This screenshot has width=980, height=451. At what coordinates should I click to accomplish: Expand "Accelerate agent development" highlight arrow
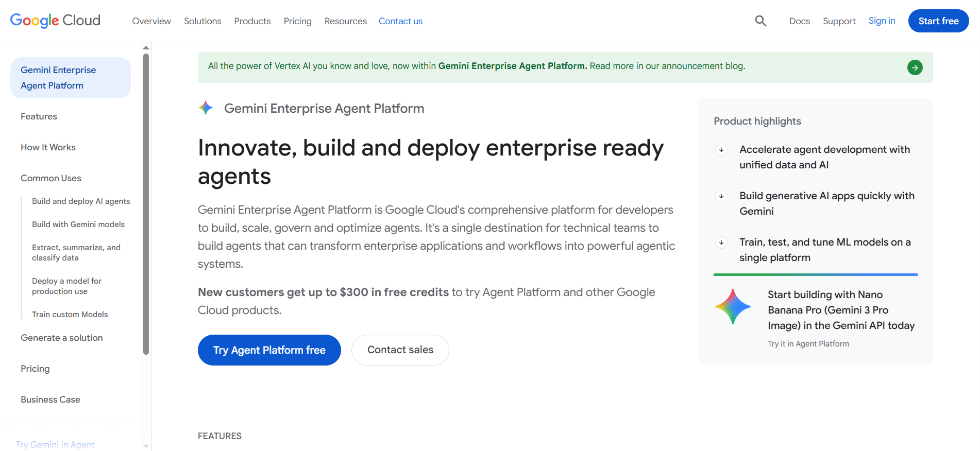721,150
